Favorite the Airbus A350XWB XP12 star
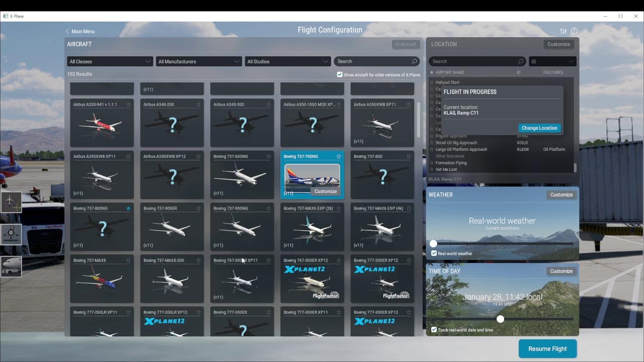Screen dimensions: 644x362 pos(198,156)
